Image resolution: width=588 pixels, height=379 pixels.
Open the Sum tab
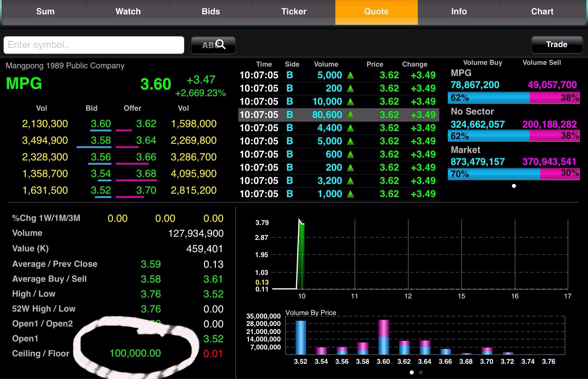(x=45, y=11)
